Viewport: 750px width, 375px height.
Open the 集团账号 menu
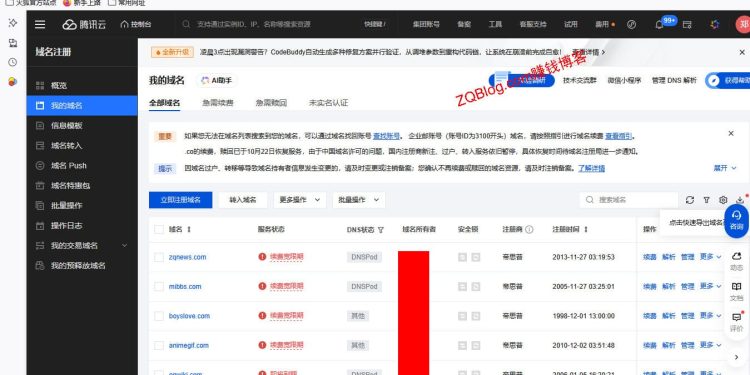(x=426, y=24)
